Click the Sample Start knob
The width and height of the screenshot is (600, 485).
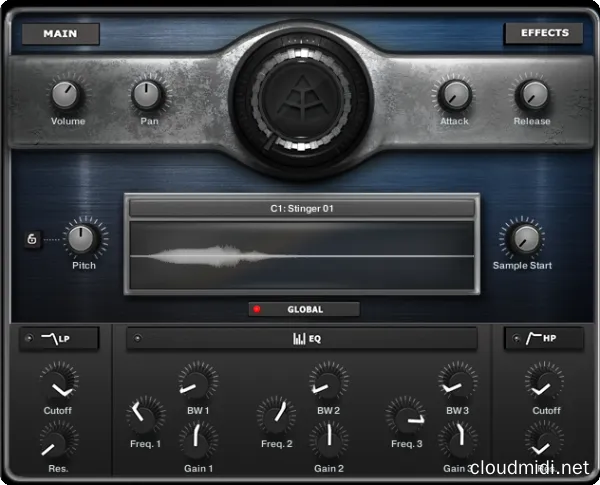click(524, 238)
